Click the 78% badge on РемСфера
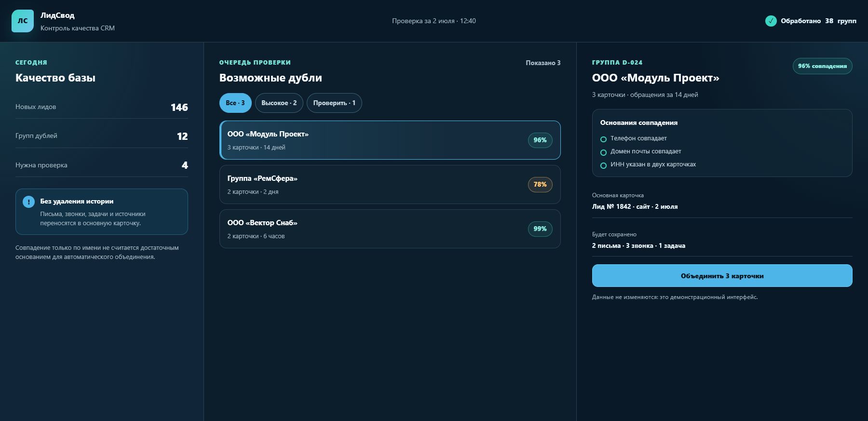This screenshot has width=868, height=421. pos(540,184)
